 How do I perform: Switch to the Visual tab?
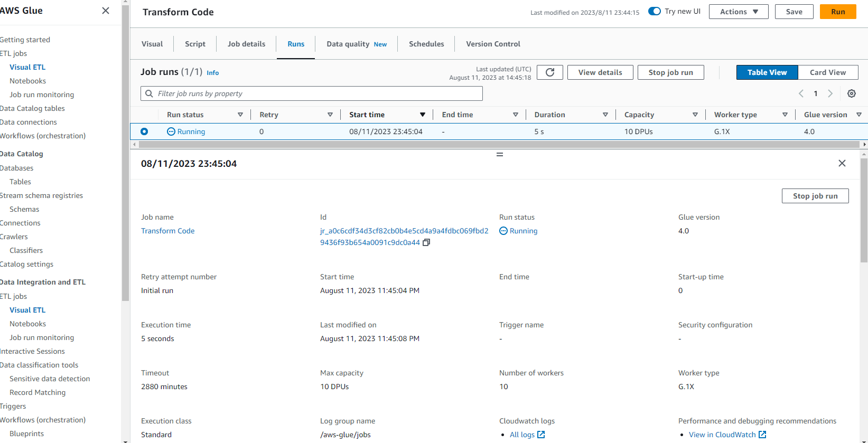tap(152, 44)
